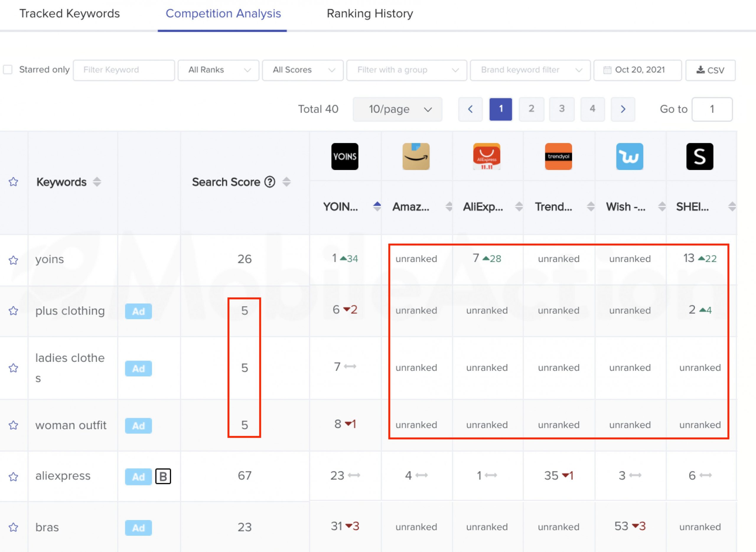756x552 pixels.
Task: Open the Amazon app icon
Action: 416,157
